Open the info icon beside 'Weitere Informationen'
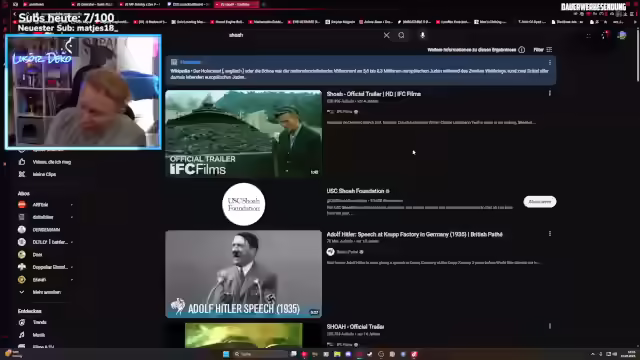Screen dimensions: 640x360 [x=522, y=50]
